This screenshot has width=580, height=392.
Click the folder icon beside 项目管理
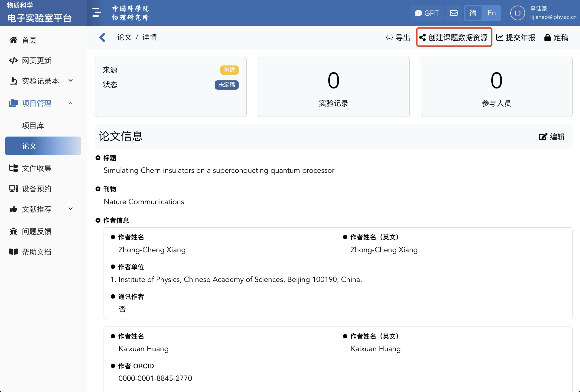(x=13, y=103)
